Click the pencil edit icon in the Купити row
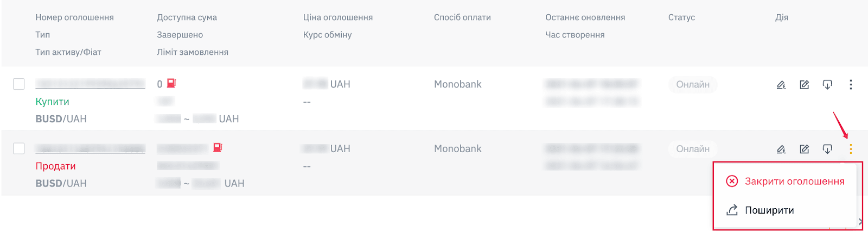 [x=781, y=85]
